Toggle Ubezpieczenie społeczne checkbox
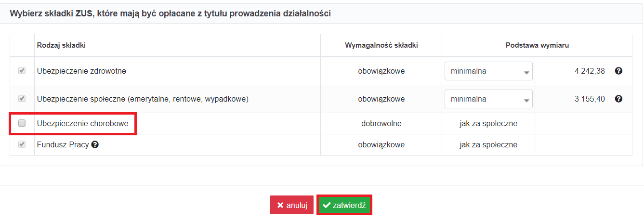This screenshot has width=644, height=221. 22,99
